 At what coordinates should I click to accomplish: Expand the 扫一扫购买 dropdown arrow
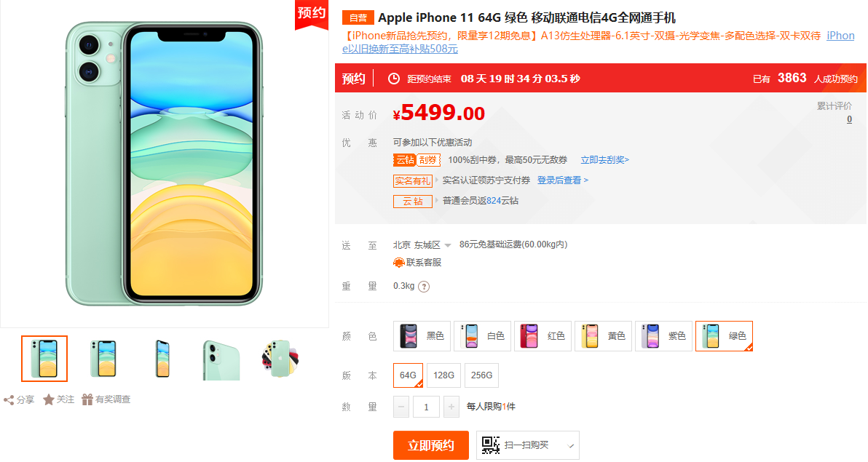(571, 445)
